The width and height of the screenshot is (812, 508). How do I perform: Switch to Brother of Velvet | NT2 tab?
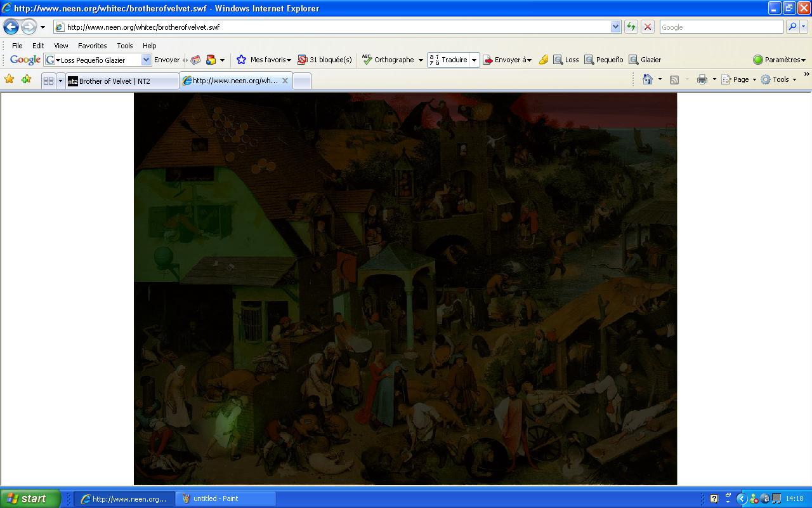pyautogui.click(x=122, y=81)
